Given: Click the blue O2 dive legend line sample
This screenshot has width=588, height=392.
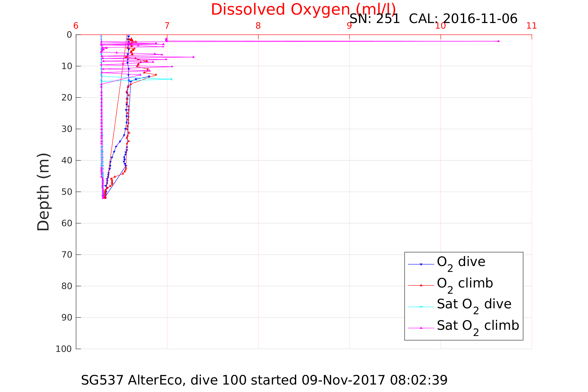Looking at the screenshot, I should [421, 264].
